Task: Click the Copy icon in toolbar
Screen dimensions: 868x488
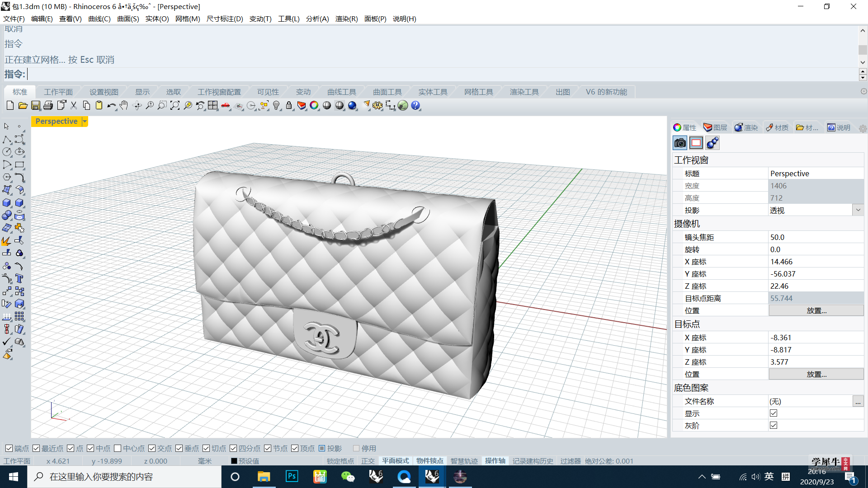Action: click(86, 106)
